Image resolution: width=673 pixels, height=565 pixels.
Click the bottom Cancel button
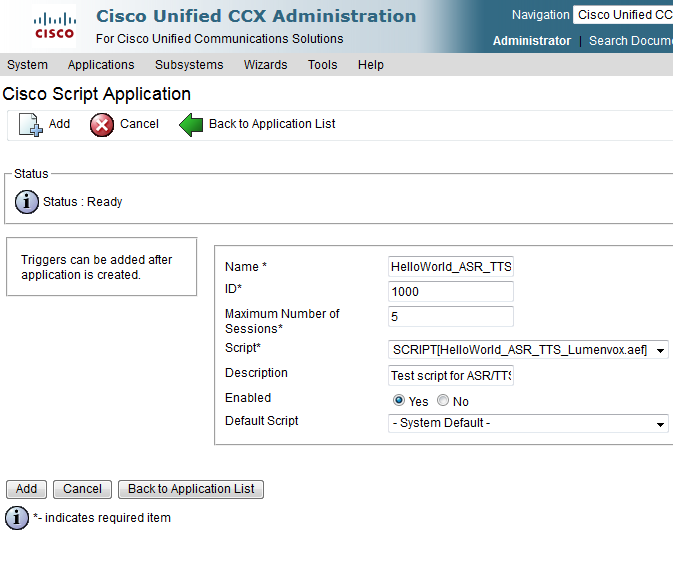tap(82, 489)
